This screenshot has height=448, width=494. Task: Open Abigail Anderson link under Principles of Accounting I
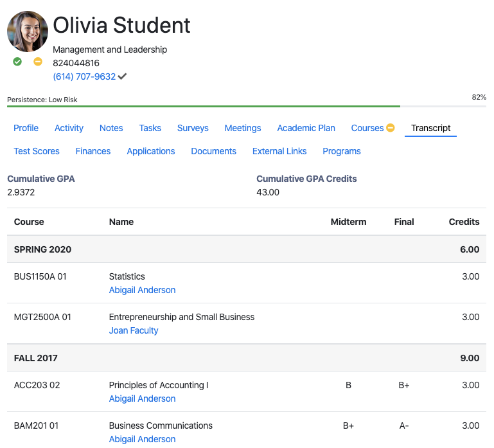[142, 399]
